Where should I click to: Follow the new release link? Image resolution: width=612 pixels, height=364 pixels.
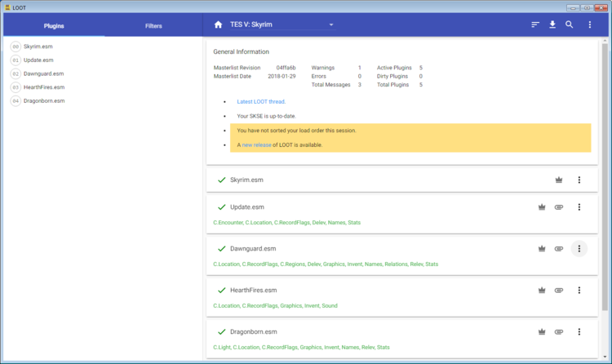coord(256,145)
